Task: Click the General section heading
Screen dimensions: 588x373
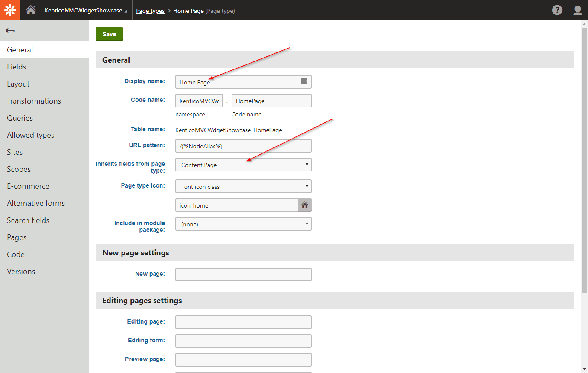Action: point(116,60)
